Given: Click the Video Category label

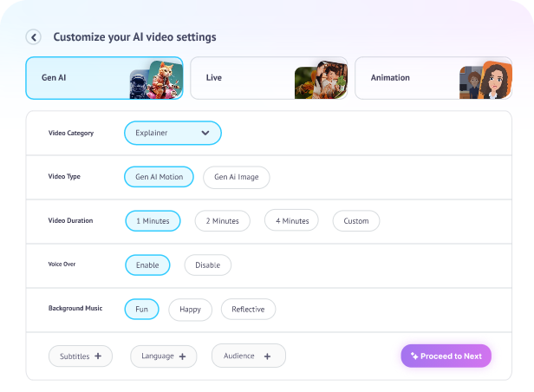Looking at the screenshot, I should click(71, 134).
